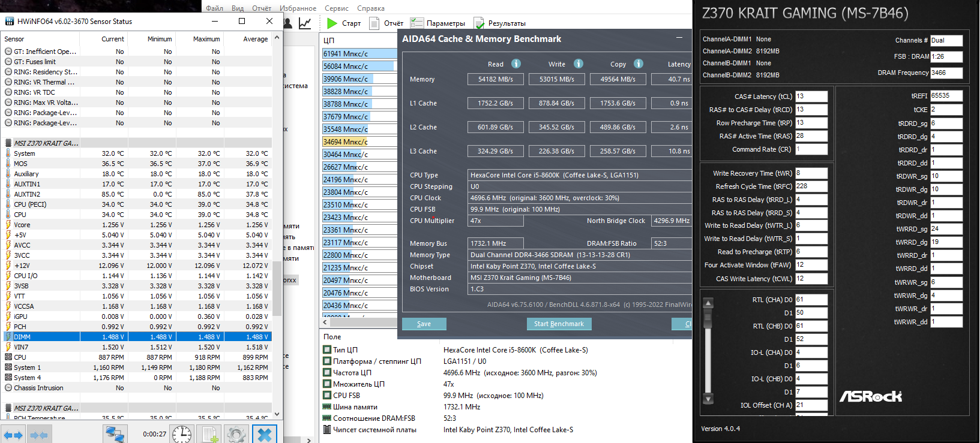Click the chipset icon beside Чипсет системной платы
980x443 pixels.
point(327,429)
